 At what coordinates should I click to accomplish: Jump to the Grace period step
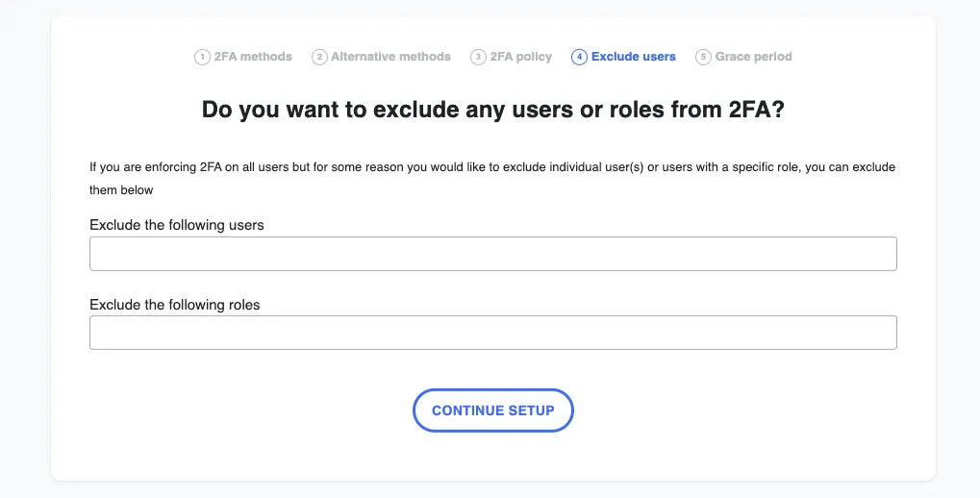pyautogui.click(x=754, y=57)
